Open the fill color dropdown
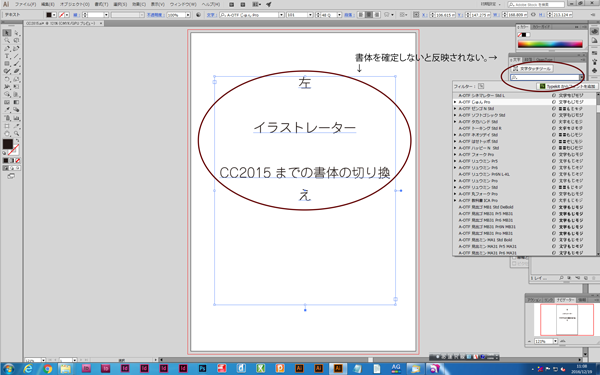 click(54, 15)
